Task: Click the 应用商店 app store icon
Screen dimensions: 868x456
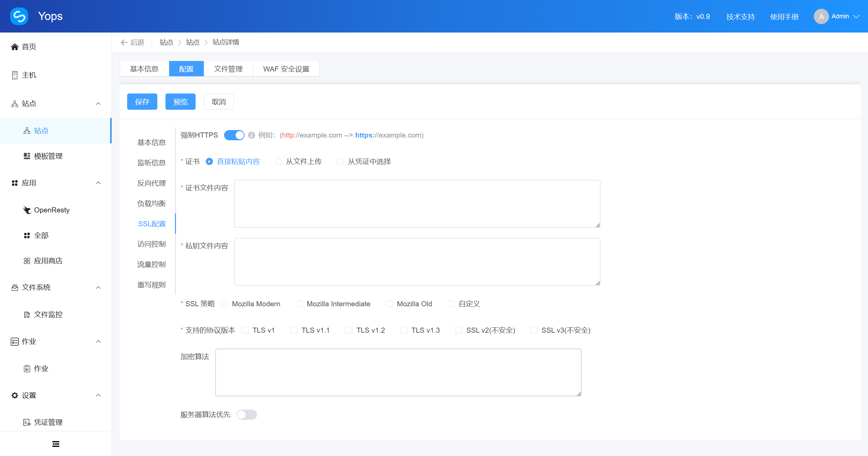Action: 27,261
